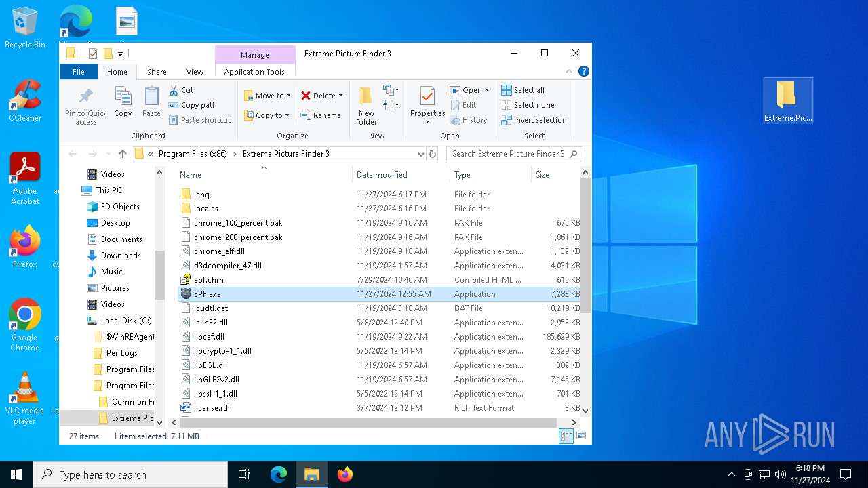Screen dimensions: 868x488
Task: Open the address bar history dropdown
Action: pyautogui.click(x=420, y=154)
